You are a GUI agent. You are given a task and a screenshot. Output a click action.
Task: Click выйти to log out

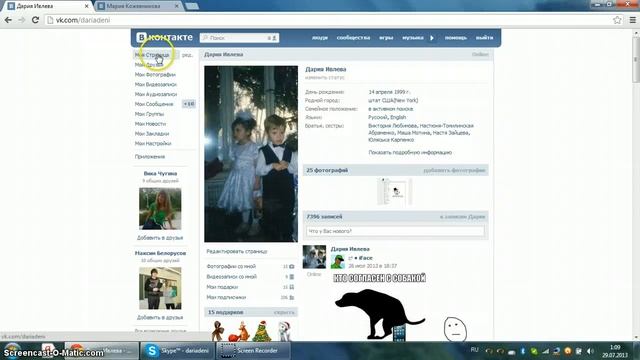484,38
